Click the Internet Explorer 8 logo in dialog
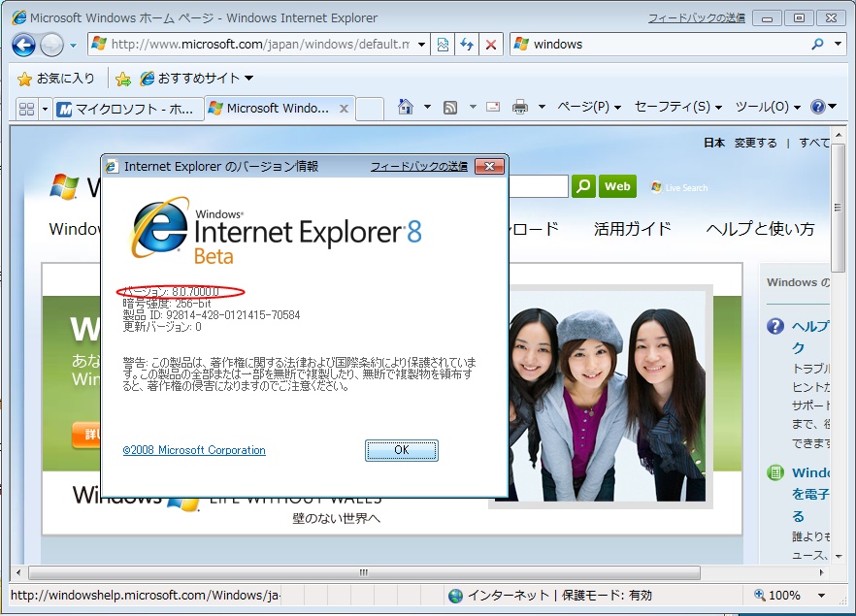This screenshot has width=856, height=616. [276, 231]
